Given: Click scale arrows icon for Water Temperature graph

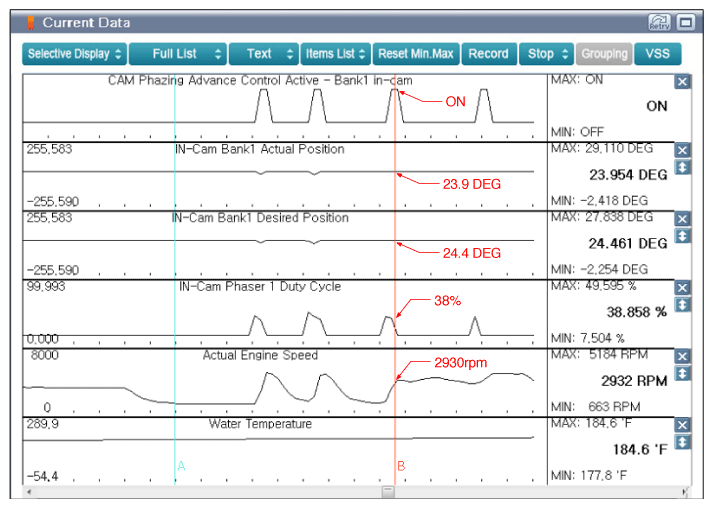Looking at the screenshot, I should pos(682,442).
